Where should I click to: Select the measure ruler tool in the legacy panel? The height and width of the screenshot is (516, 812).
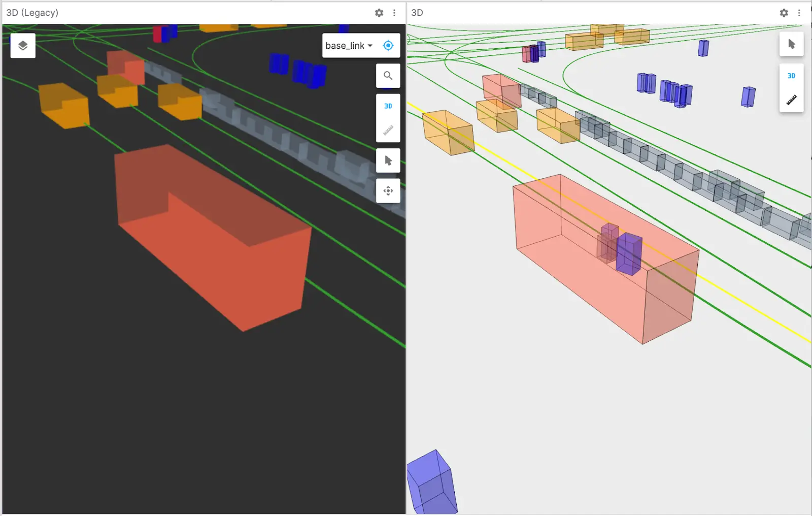pos(388,130)
